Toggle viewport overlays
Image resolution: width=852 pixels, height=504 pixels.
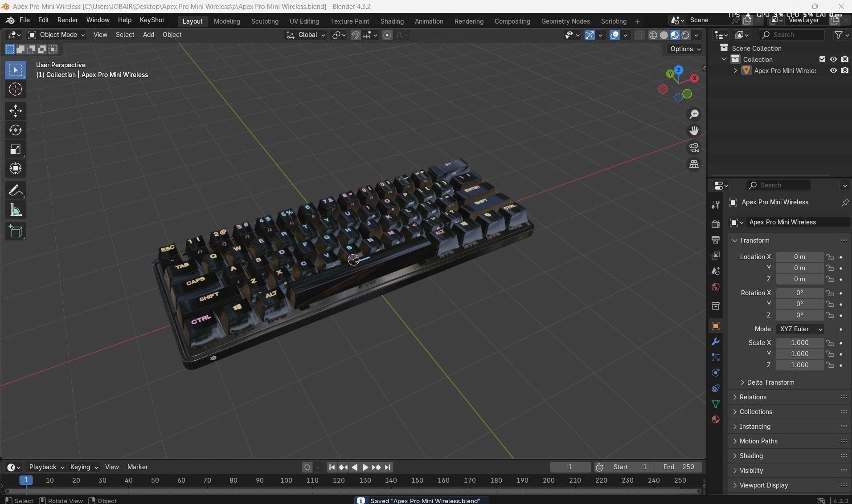614,35
